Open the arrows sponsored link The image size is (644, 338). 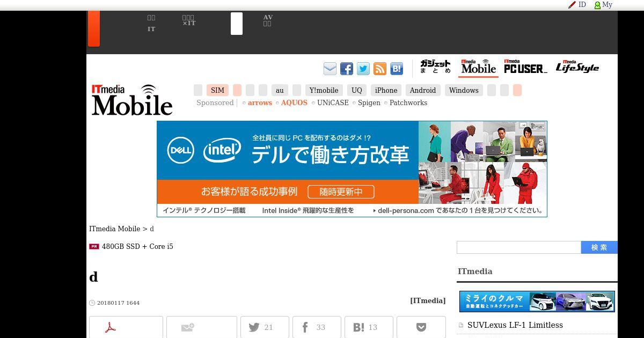pos(260,102)
